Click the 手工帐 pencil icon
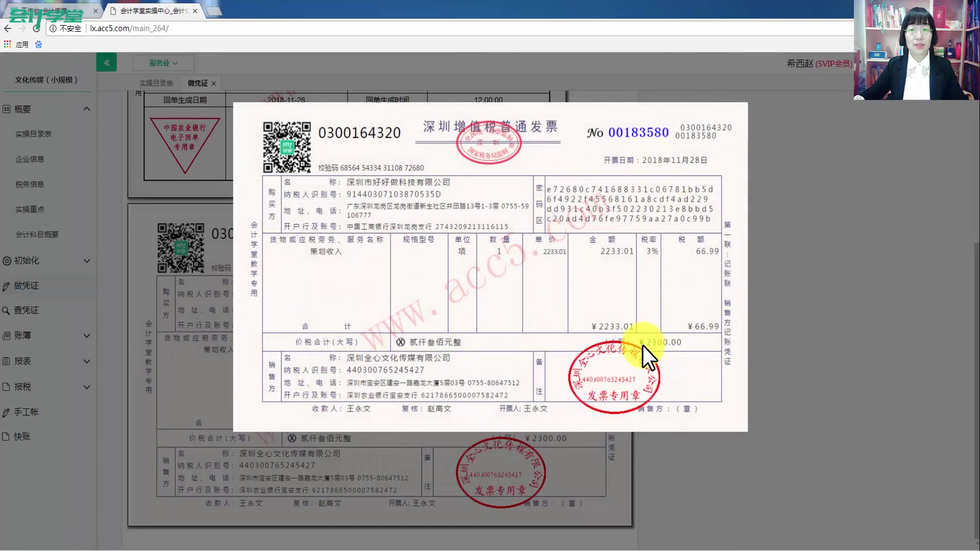This screenshot has height=551, width=980. click(6, 412)
